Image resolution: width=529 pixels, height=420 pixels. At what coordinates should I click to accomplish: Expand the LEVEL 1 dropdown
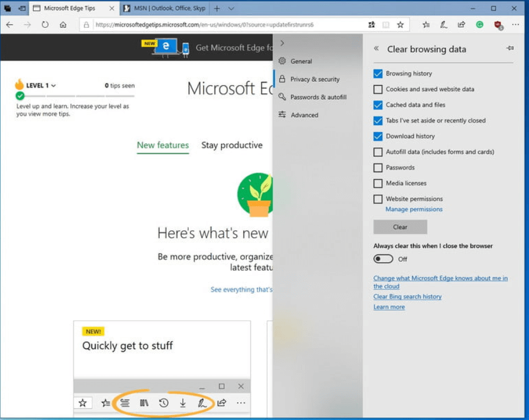pyautogui.click(x=40, y=86)
